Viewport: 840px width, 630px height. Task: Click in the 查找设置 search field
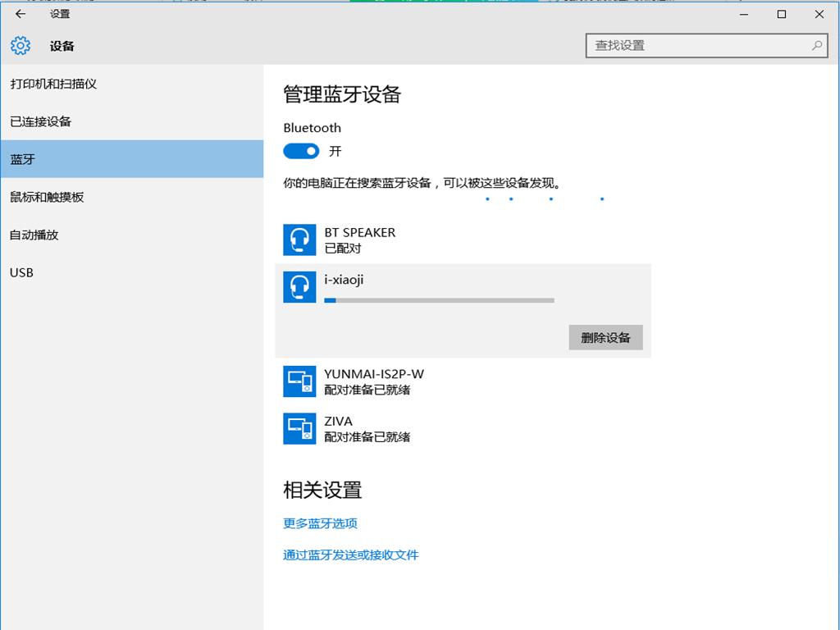[x=697, y=46]
